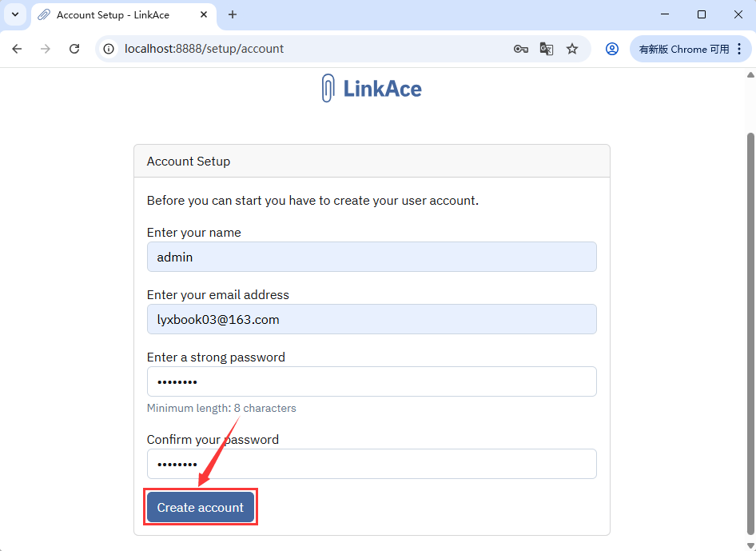This screenshot has width=756, height=551.
Task: Click the LinkAce logo
Action: (372, 88)
